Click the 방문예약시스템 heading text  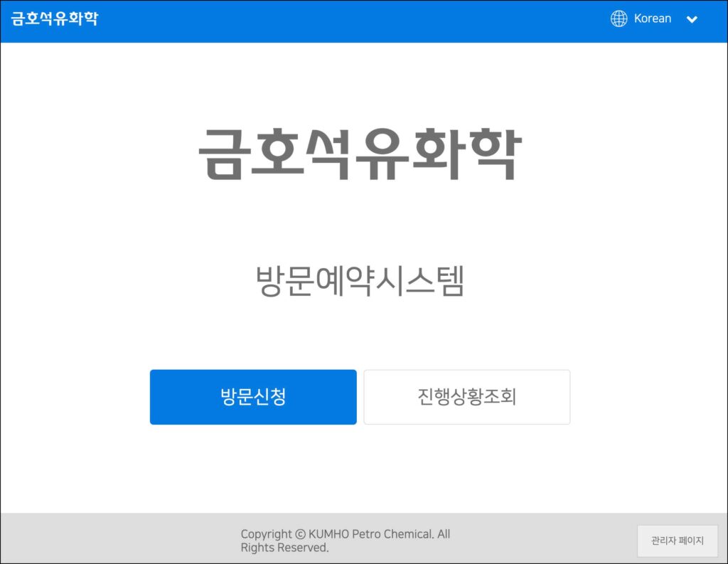tap(360, 281)
